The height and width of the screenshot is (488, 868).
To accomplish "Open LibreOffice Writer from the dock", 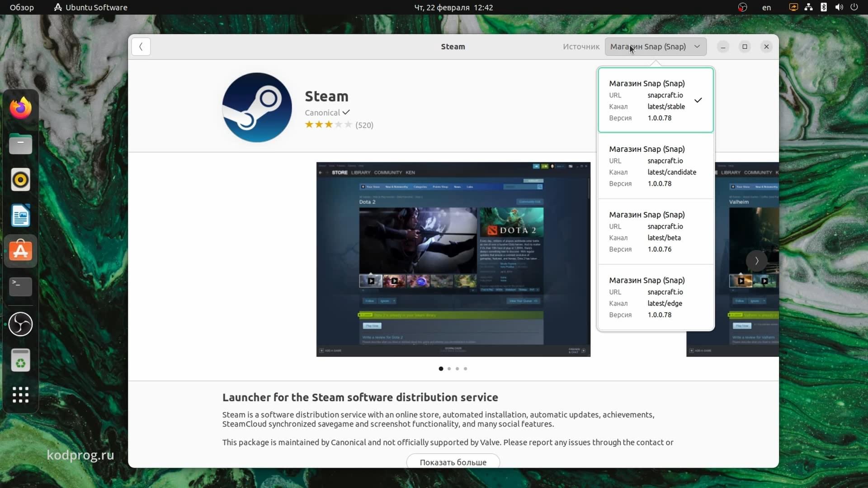I will tap(20, 216).
